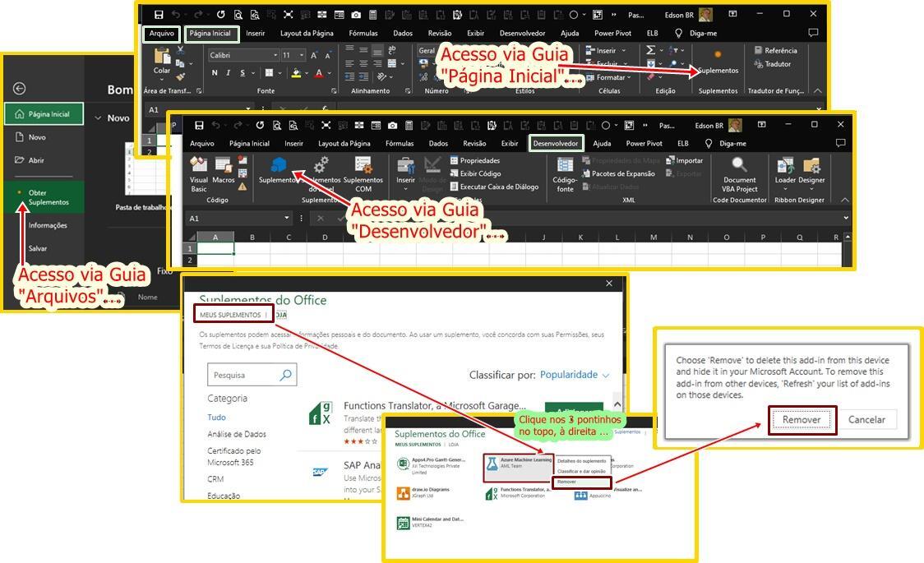924x563 pixels.
Task: Click the Referência icon in the top window
Action: click(x=758, y=51)
